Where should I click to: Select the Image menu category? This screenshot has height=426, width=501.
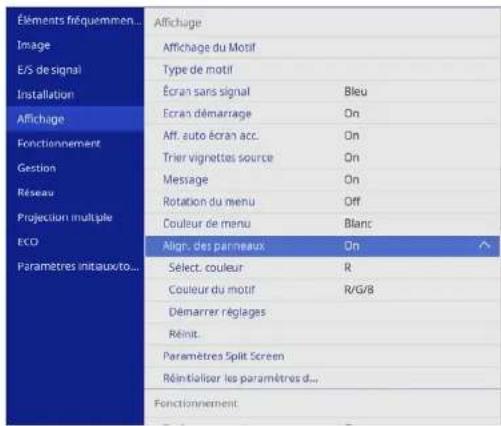click(34, 45)
